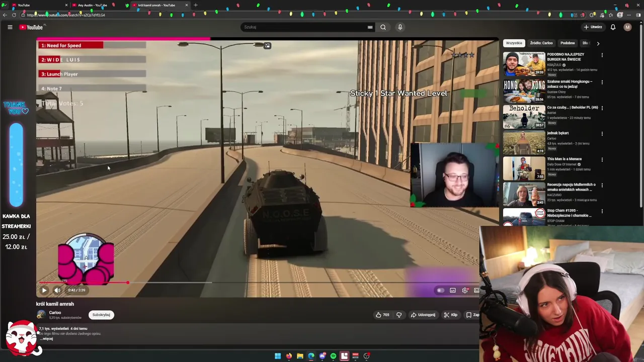Open File Explorer from the taskbar

point(300,356)
